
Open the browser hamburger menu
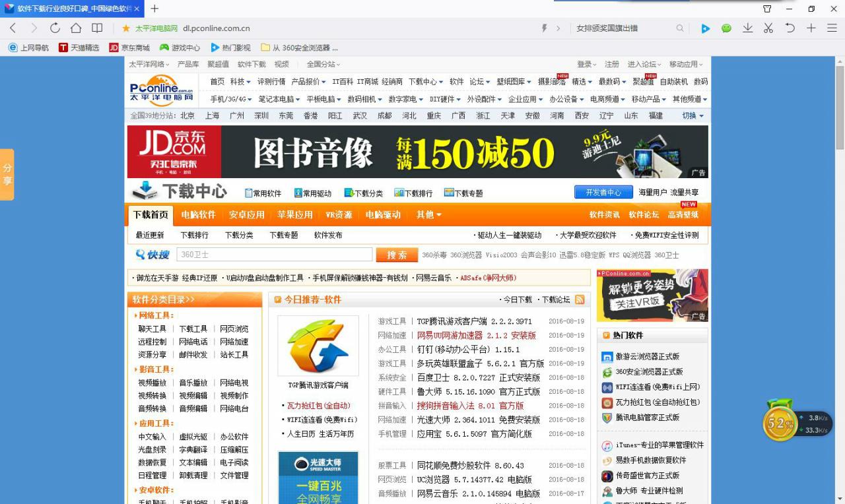tap(832, 28)
